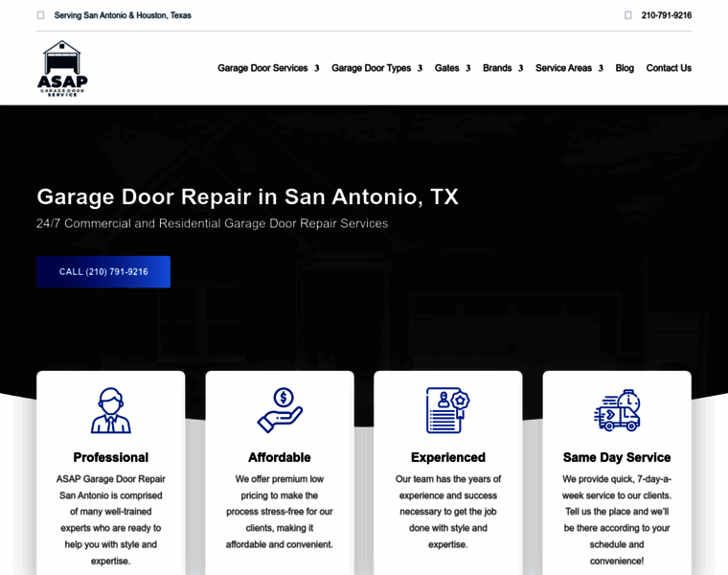This screenshot has width=728, height=575.
Task: Click the 210-791-9216 phone number in header
Action: pyautogui.click(x=667, y=15)
